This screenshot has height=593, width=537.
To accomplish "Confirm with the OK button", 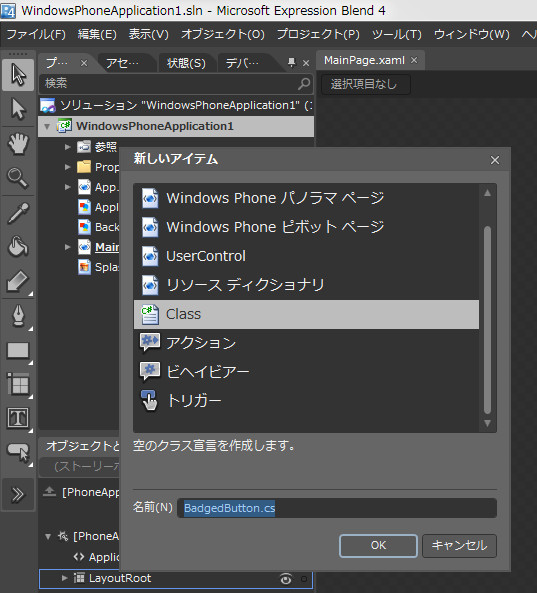I will coord(378,546).
